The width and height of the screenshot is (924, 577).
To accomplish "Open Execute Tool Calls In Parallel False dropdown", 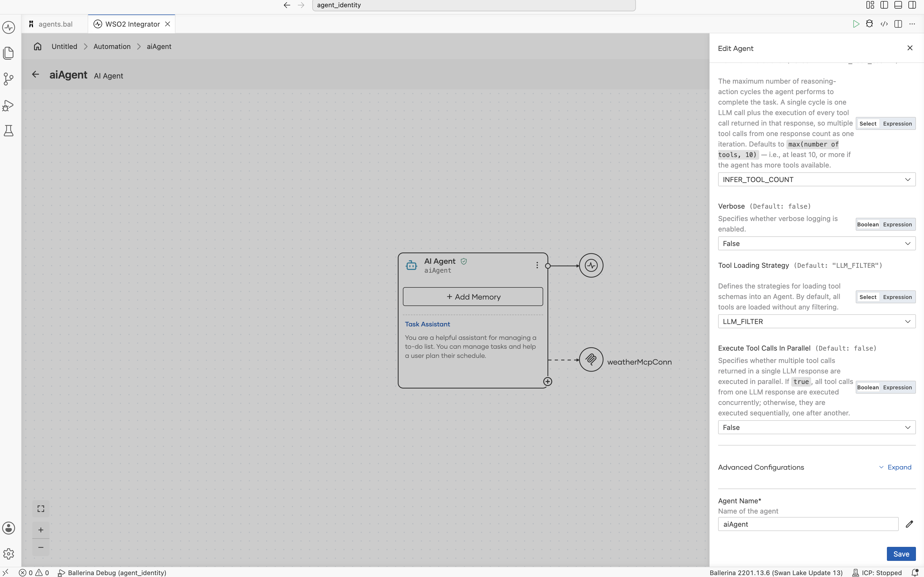I will click(x=816, y=428).
